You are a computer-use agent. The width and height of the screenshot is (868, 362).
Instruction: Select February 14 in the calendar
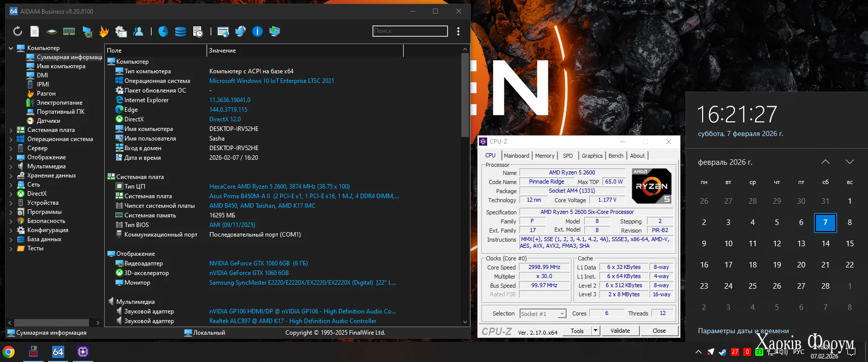point(826,244)
